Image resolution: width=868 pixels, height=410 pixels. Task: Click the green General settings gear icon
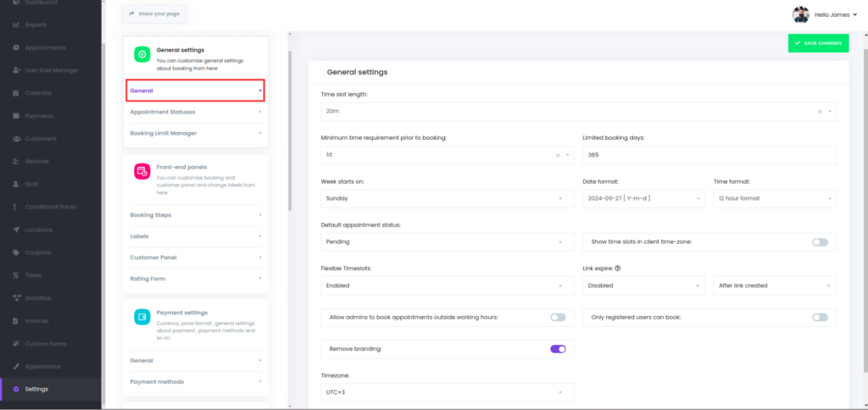click(142, 54)
